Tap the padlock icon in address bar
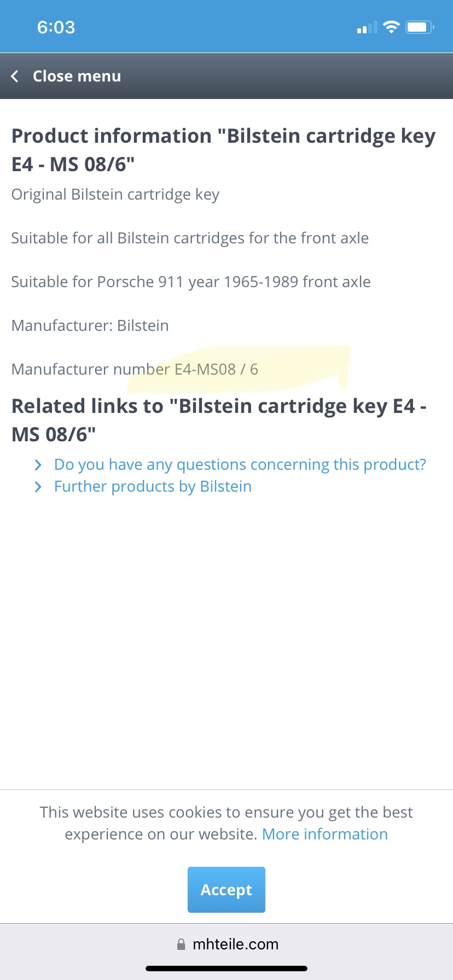This screenshot has width=453, height=980. [x=181, y=944]
